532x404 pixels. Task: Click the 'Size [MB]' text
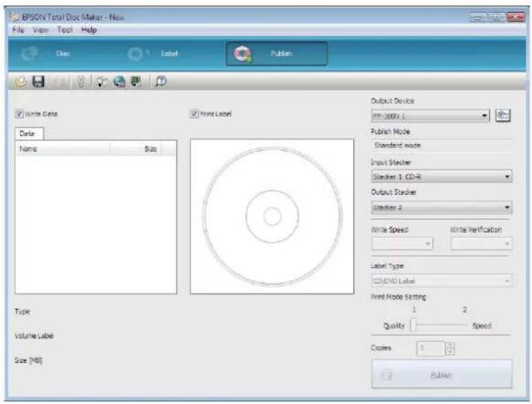28,360
